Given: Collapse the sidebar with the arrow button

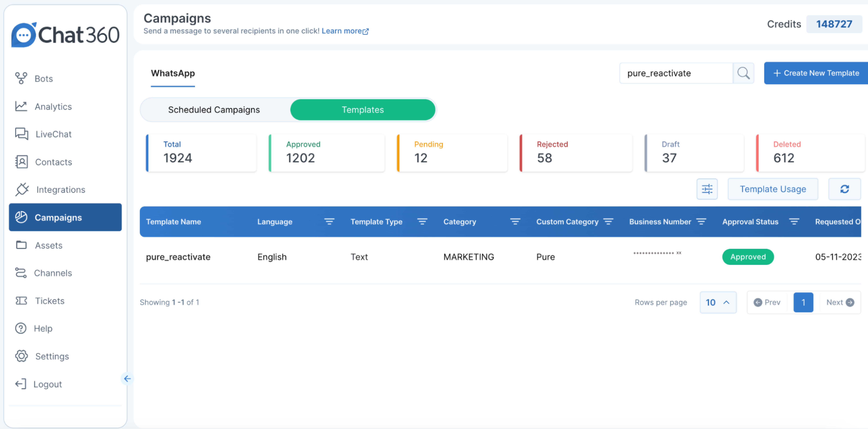Looking at the screenshot, I should tap(127, 378).
